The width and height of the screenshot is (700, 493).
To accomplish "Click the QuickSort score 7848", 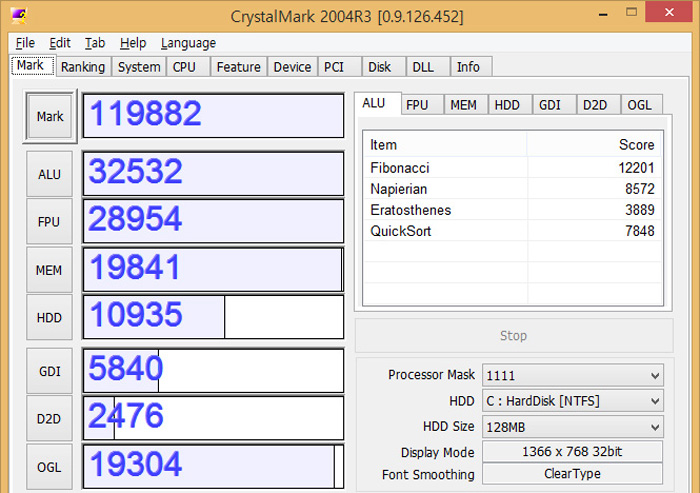I will coord(640,231).
